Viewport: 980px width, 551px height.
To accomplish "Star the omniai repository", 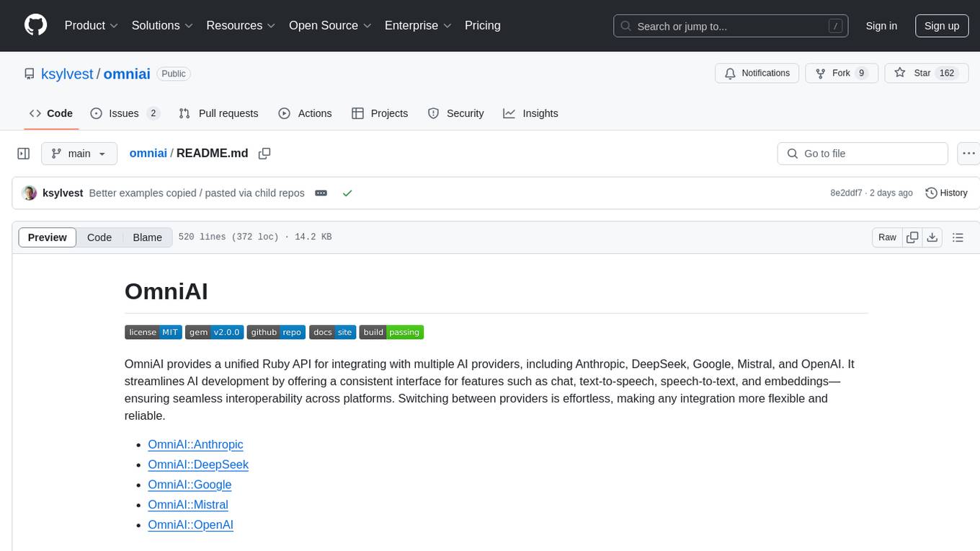I will 926,73.
